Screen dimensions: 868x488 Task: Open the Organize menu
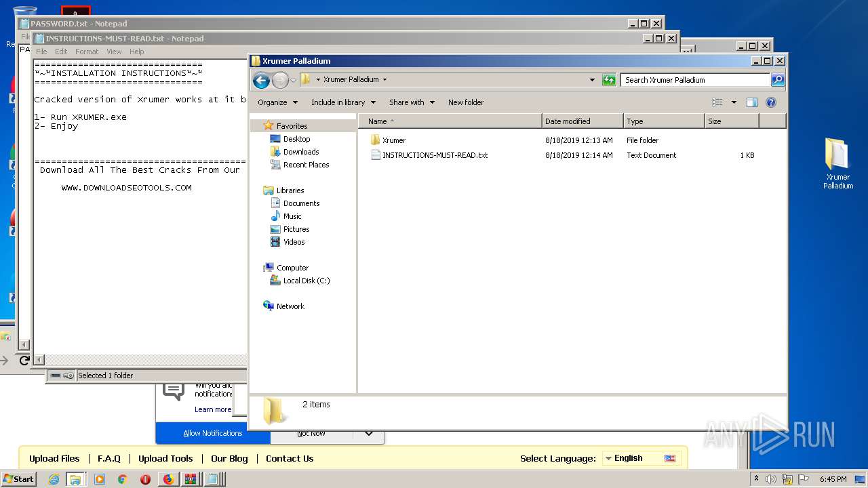click(277, 102)
